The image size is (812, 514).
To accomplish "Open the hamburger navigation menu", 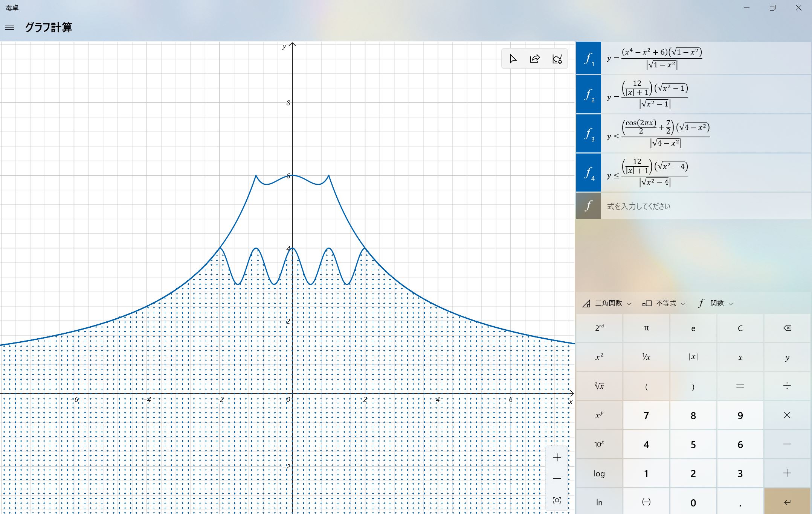I will 10,27.
